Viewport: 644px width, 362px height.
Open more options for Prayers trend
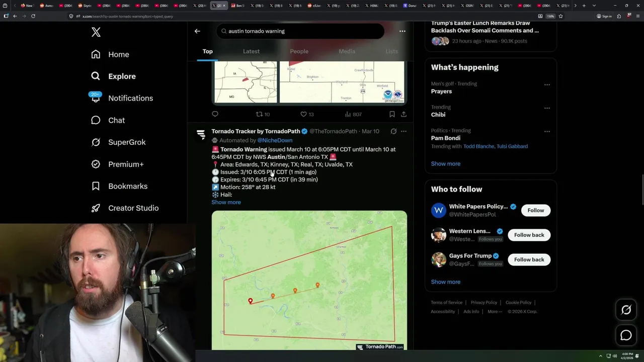(547, 84)
